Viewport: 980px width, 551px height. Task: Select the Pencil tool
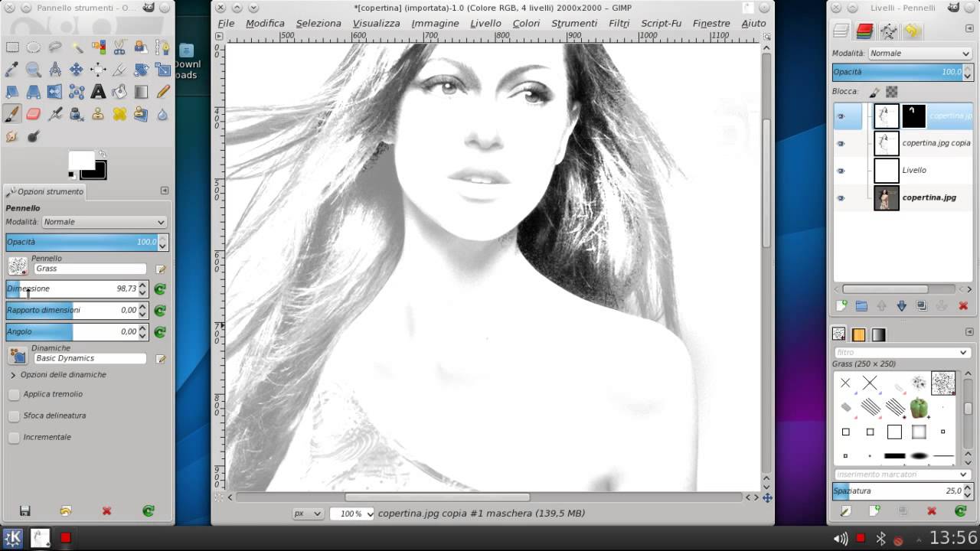pyautogui.click(x=162, y=92)
